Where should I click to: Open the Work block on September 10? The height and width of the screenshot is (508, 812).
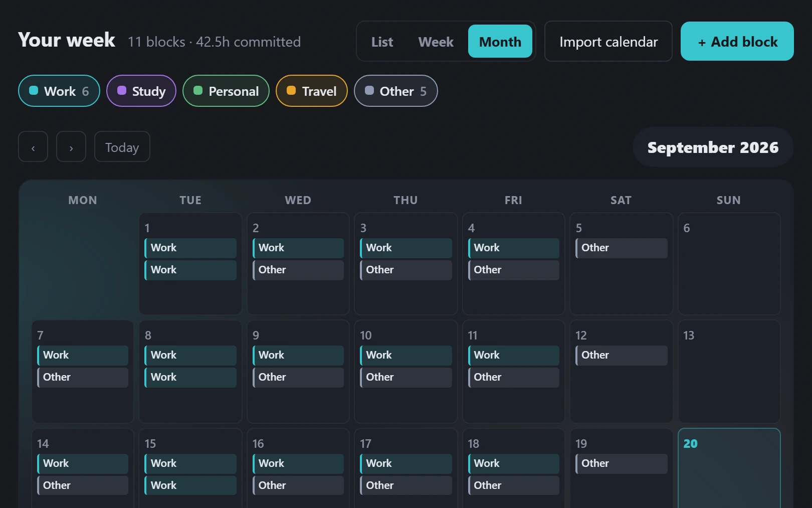coord(406,356)
